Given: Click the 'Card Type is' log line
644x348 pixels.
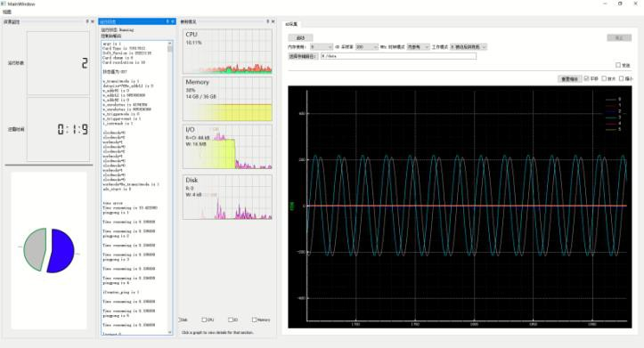Looking at the screenshot, I should (123, 48).
